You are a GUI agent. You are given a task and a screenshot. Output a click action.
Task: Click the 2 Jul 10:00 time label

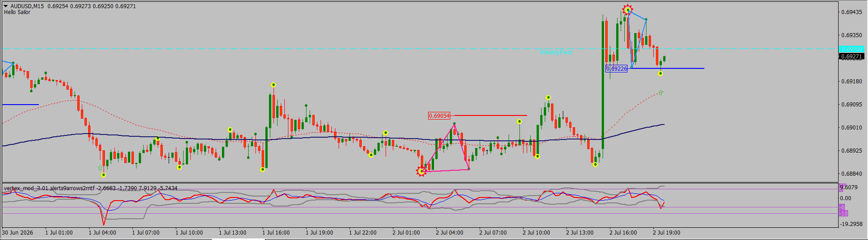pyautogui.click(x=536, y=233)
